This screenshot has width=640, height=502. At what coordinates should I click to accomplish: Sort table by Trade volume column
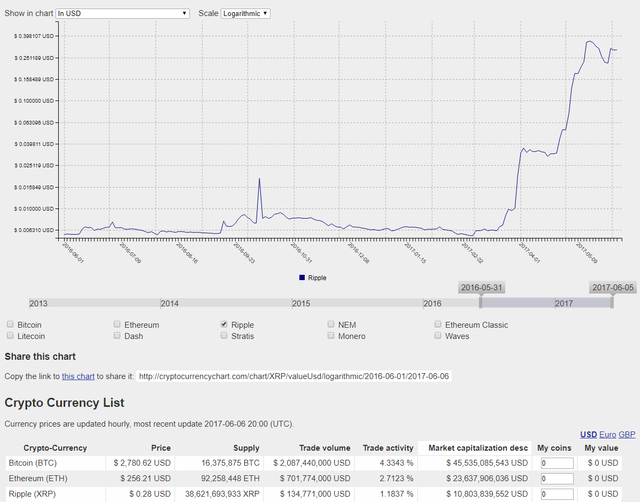[324, 448]
